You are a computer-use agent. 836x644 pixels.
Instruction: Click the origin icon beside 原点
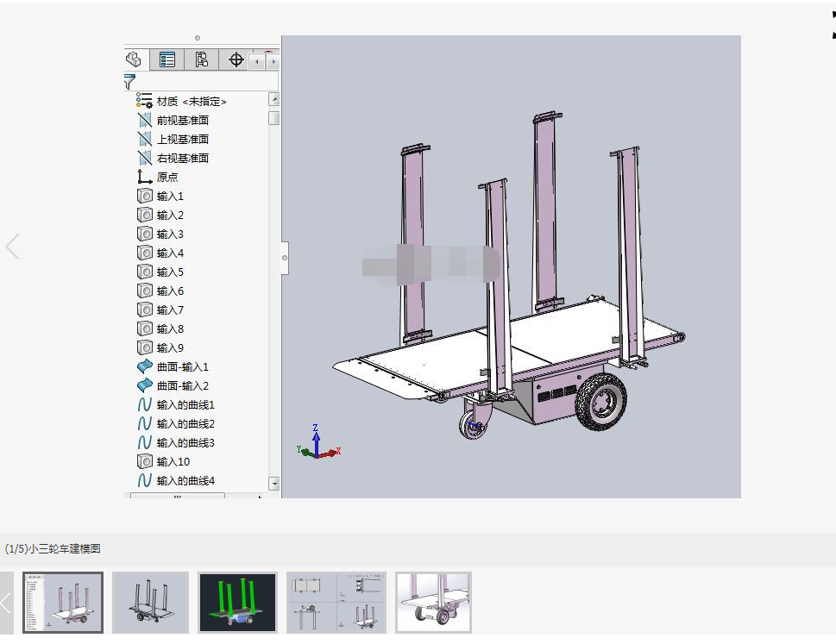[144, 177]
